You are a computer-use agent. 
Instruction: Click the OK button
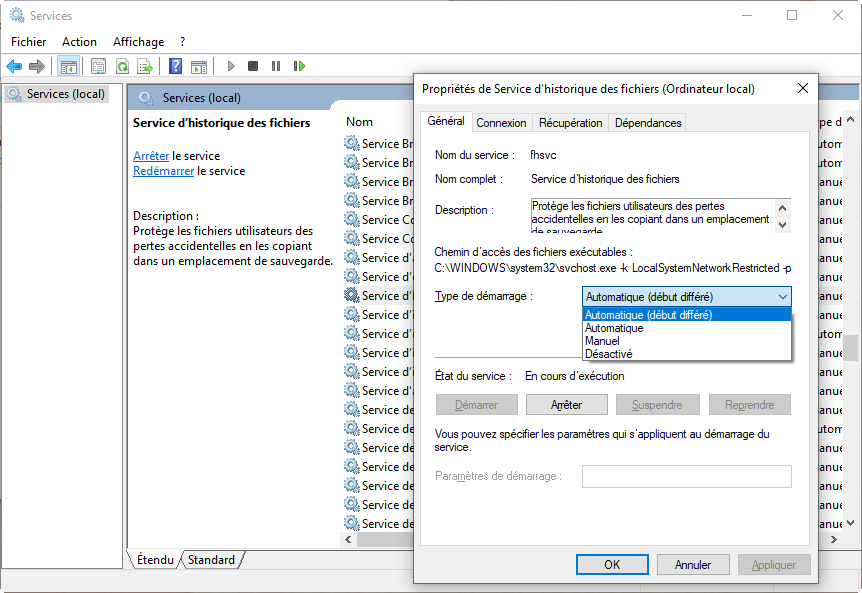click(x=612, y=565)
